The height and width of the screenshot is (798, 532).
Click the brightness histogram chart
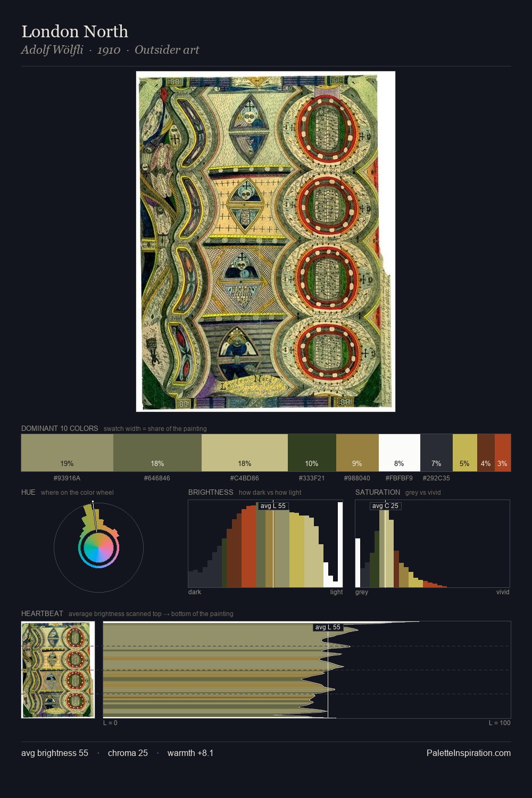point(265,544)
